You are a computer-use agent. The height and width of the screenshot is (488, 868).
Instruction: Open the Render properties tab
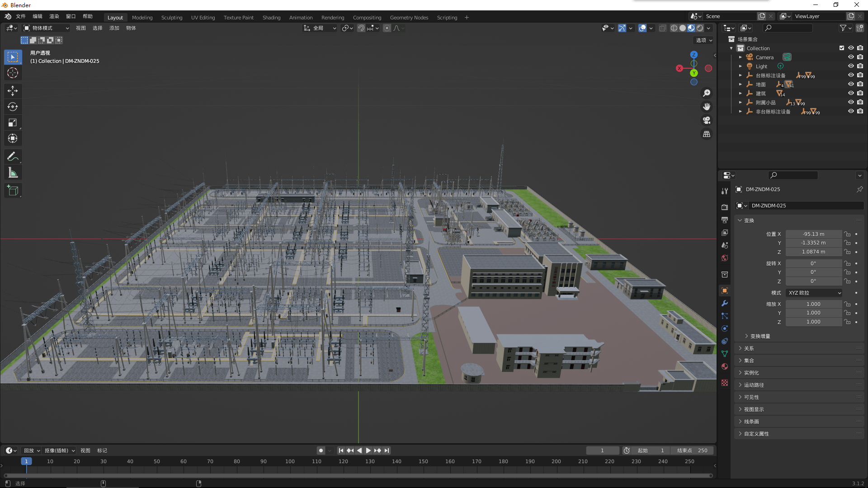coord(725,207)
